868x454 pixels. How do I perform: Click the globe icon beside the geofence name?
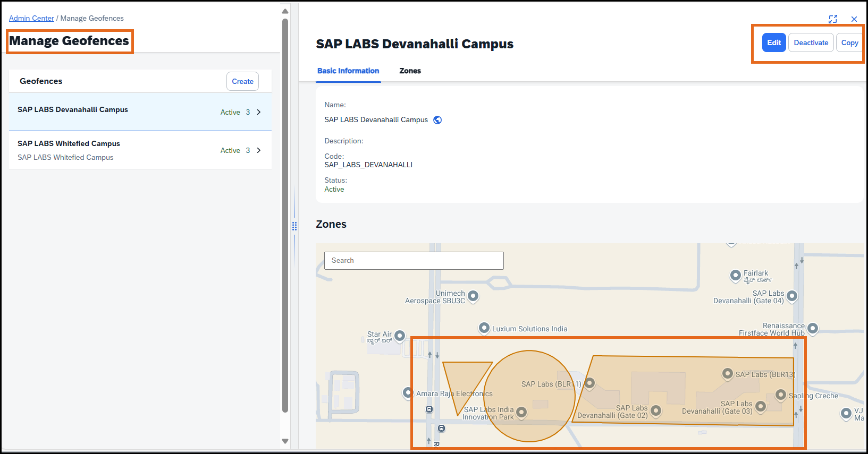[x=437, y=120]
